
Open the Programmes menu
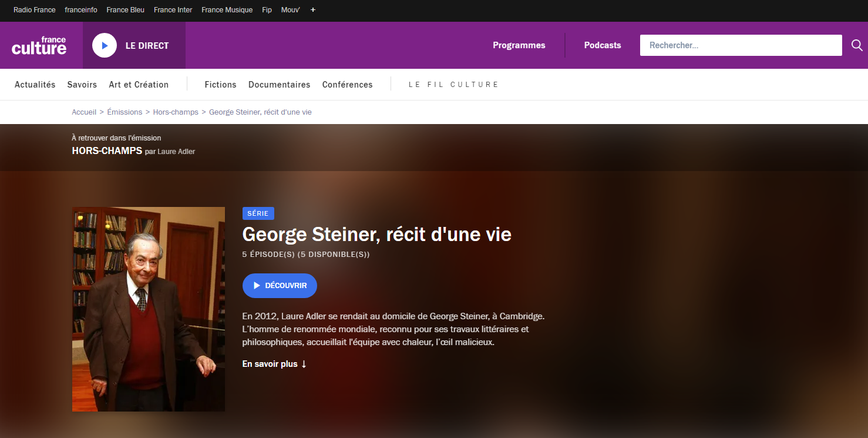click(x=519, y=45)
